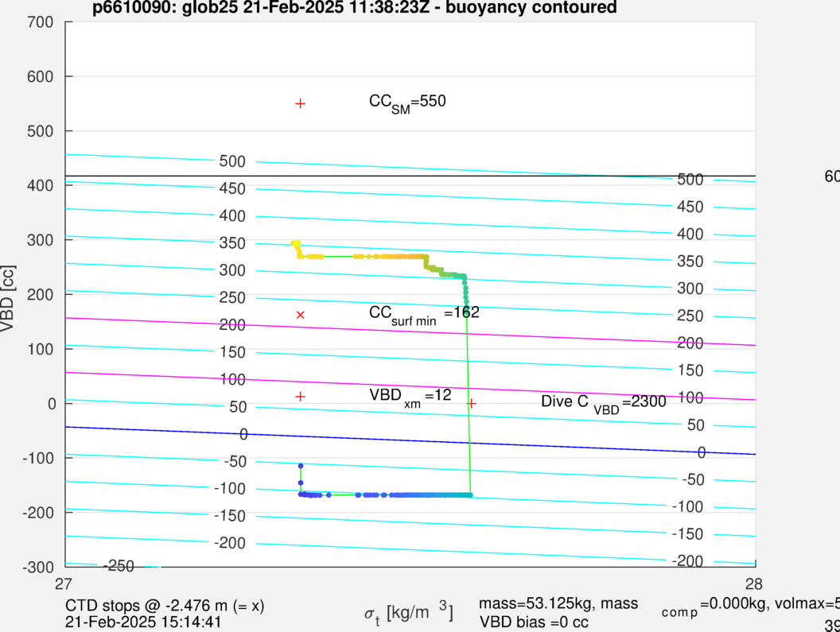
Task: Click the 'VBD bias =0 cc' text
Action: (x=534, y=622)
